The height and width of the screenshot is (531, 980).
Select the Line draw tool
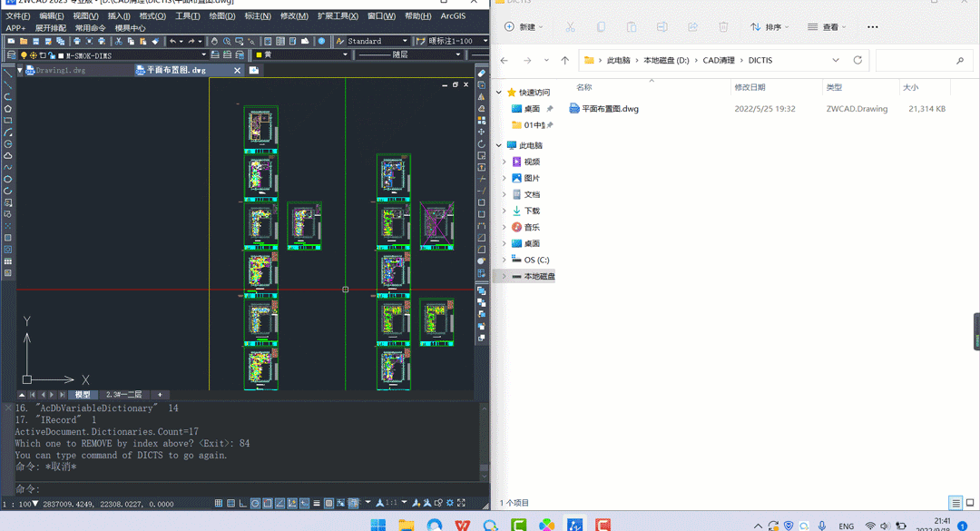[8, 73]
